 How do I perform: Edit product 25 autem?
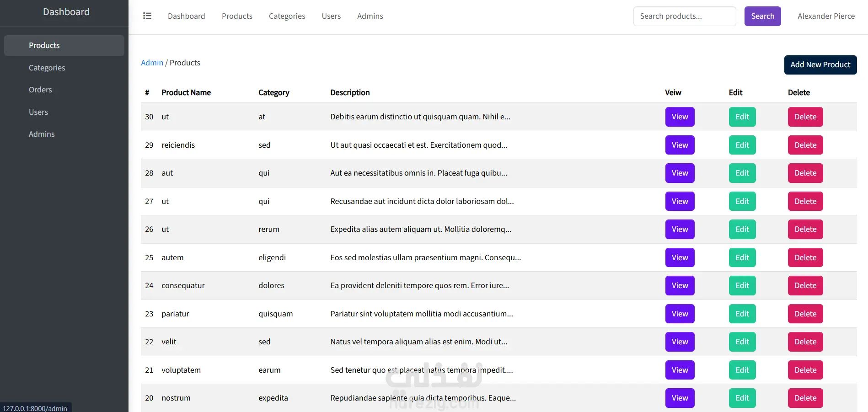tap(742, 257)
